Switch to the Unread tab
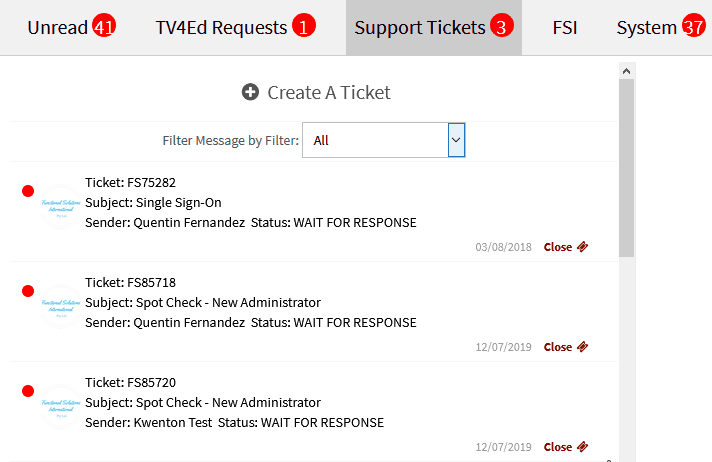 [x=71, y=27]
